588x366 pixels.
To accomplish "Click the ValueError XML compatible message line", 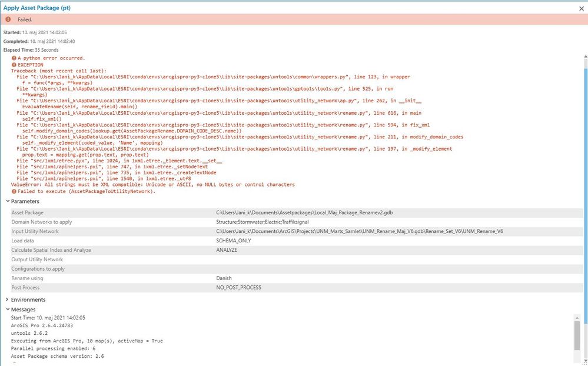I will click(152, 185).
